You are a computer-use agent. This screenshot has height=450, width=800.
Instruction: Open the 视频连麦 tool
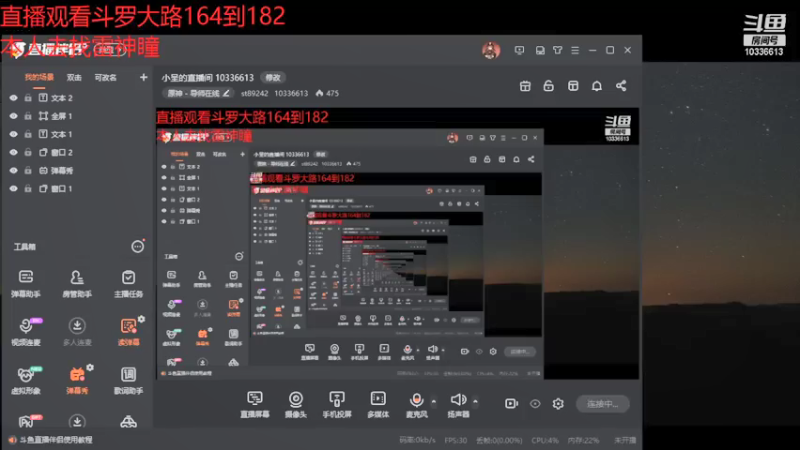tap(26, 332)
